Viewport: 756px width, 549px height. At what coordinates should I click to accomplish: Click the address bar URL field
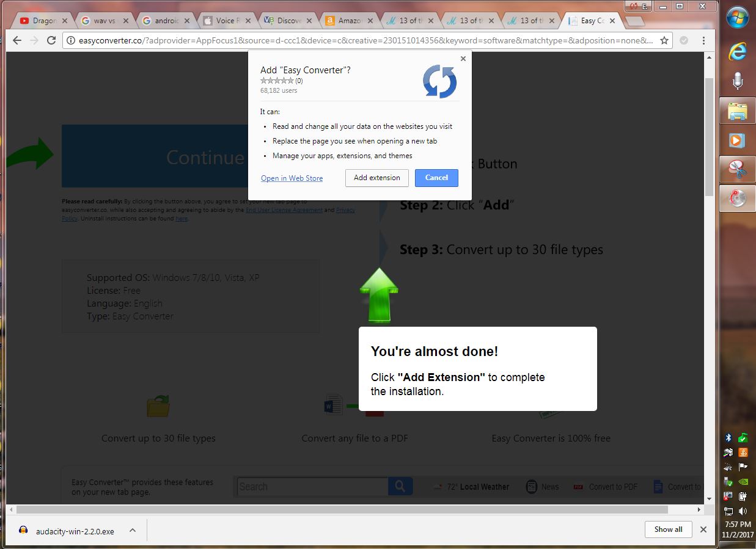tap(365, 41)
